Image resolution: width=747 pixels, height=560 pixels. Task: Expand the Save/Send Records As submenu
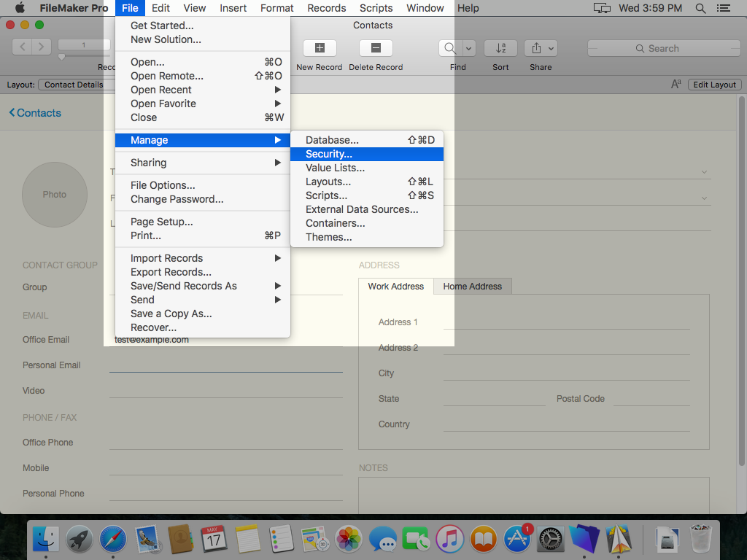tap(278, 286)
